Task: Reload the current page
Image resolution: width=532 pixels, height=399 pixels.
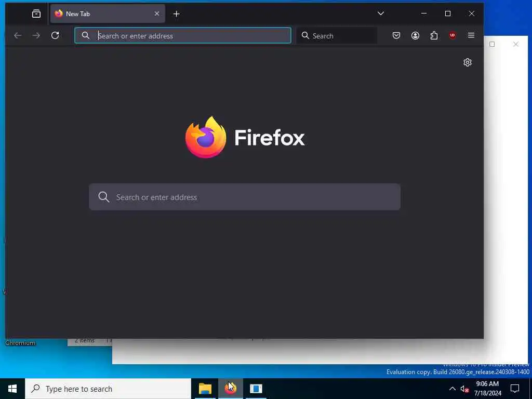Action: click(x=55, y=35)
